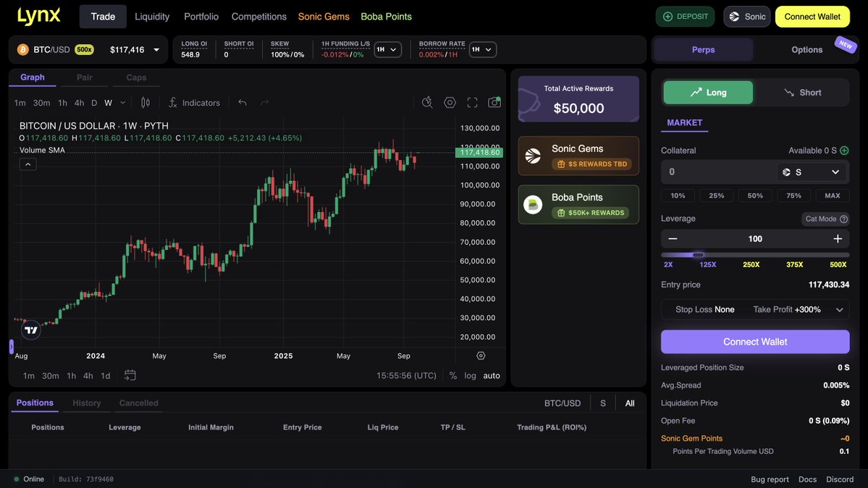Viewport: 868px width, 488px height.
Task: Toggle Cat Mode leverage
Action: [825, 219]
